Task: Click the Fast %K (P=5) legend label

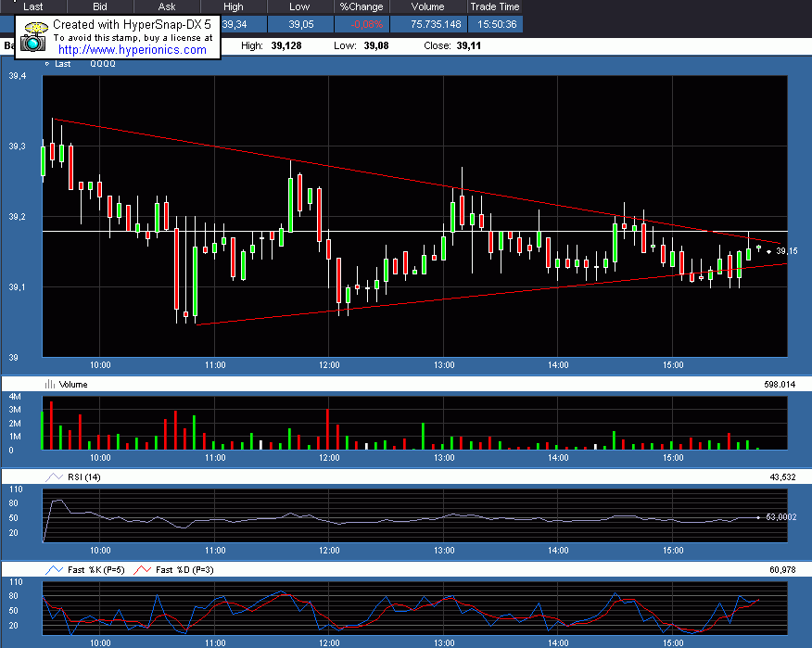Action: [96, 570]
